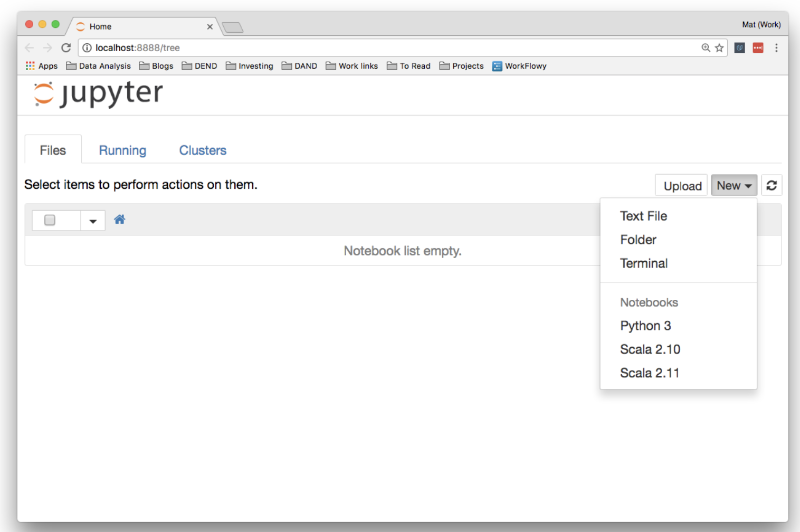Viewport: 800px width, 532px height.
Task: Click the Jupyter logo
Action: point(98,94)
